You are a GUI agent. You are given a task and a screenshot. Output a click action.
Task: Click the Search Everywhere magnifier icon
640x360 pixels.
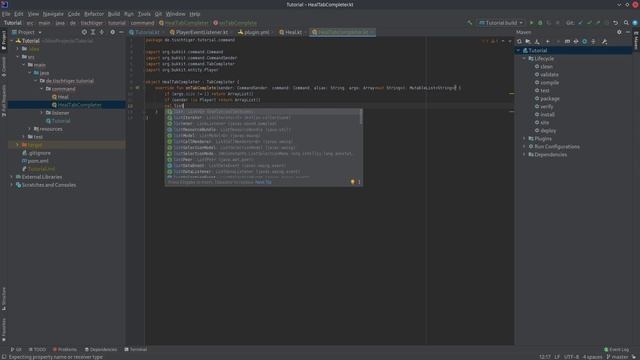626,23
